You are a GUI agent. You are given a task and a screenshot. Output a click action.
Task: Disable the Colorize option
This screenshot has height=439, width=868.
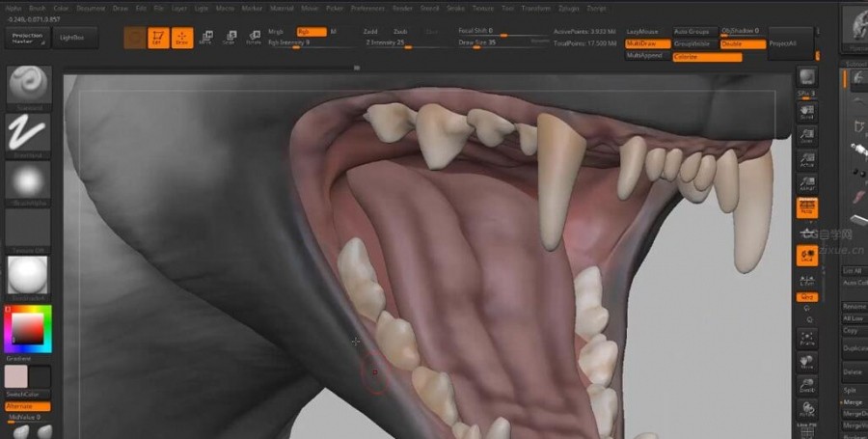[707, 57]
